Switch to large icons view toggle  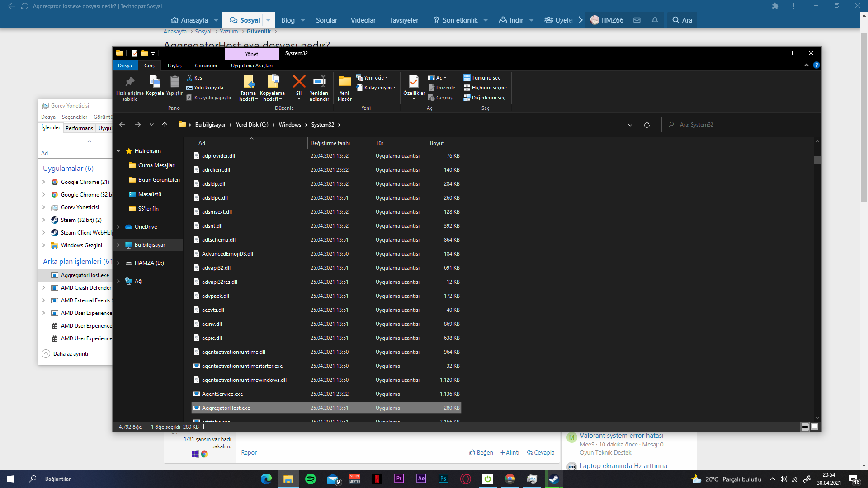pyautogui.click(x=815, y=427)
